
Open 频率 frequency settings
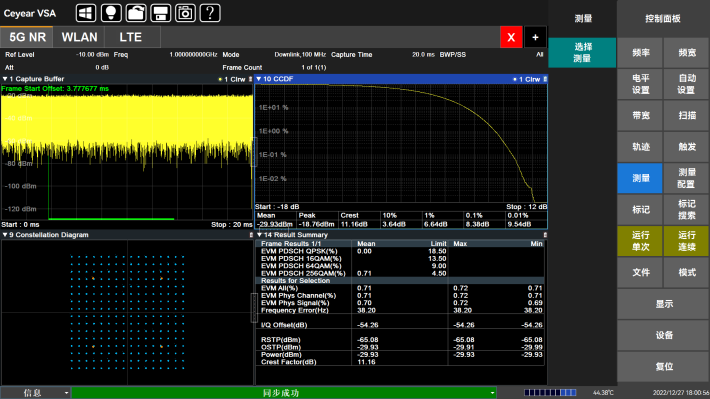click(640, 53)
